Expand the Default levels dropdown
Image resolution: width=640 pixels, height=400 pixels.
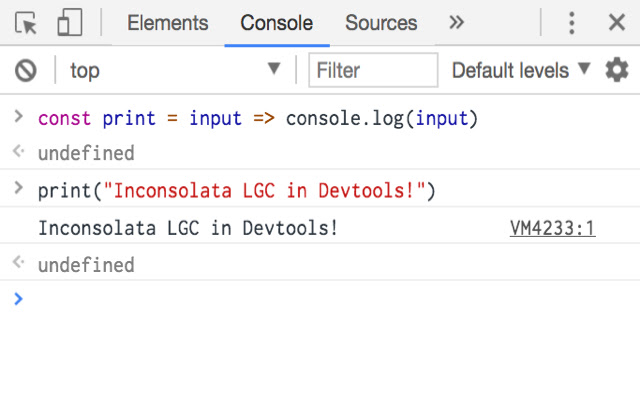click(x=521, y=70)
